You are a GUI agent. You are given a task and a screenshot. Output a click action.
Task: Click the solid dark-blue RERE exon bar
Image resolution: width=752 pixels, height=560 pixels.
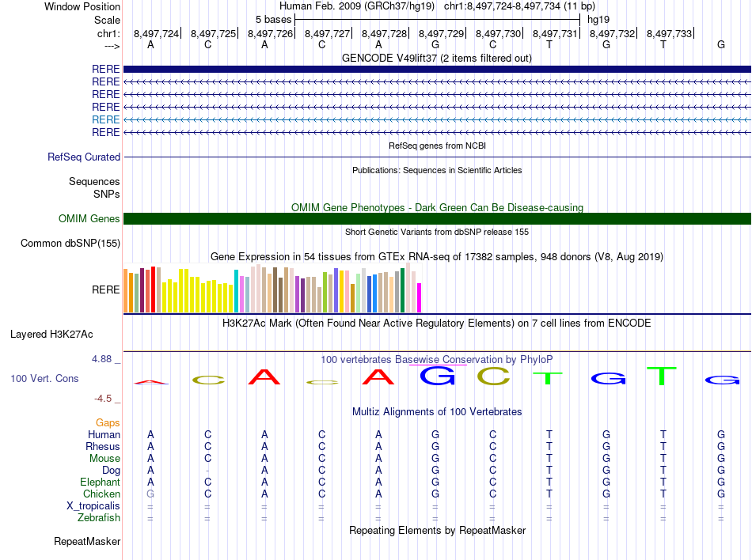pos(437,69)
